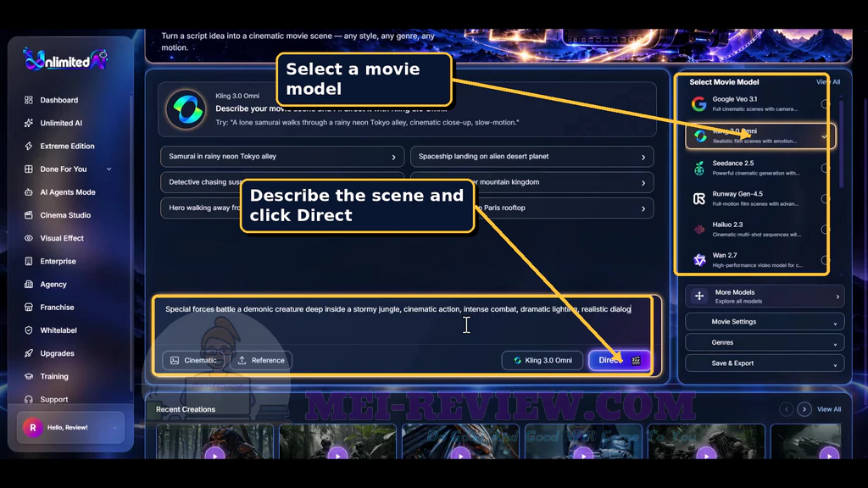Viewport: 868px width, 488px height.
Task: Play the third recent creation thumbnail
Action: (460, 455)
